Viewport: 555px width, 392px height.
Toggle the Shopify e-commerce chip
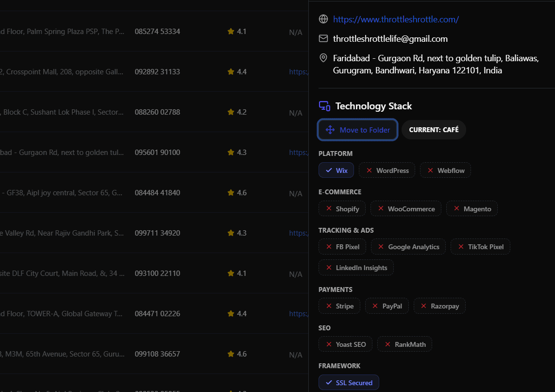(342, 208)
